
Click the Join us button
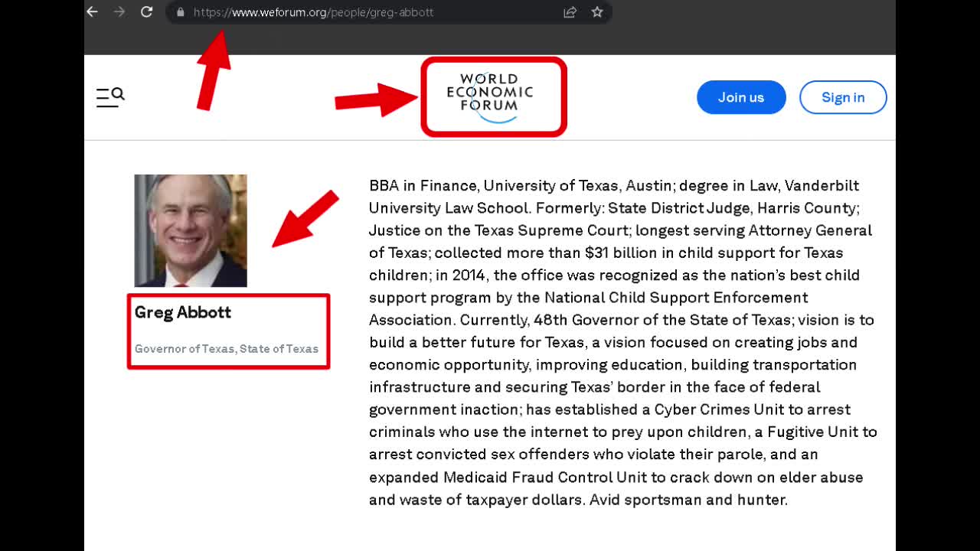(741, 97)
